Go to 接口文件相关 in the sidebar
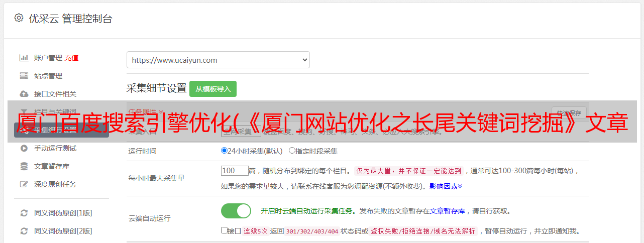This screenshot has width=644, height=243. (x=55, y=94)
